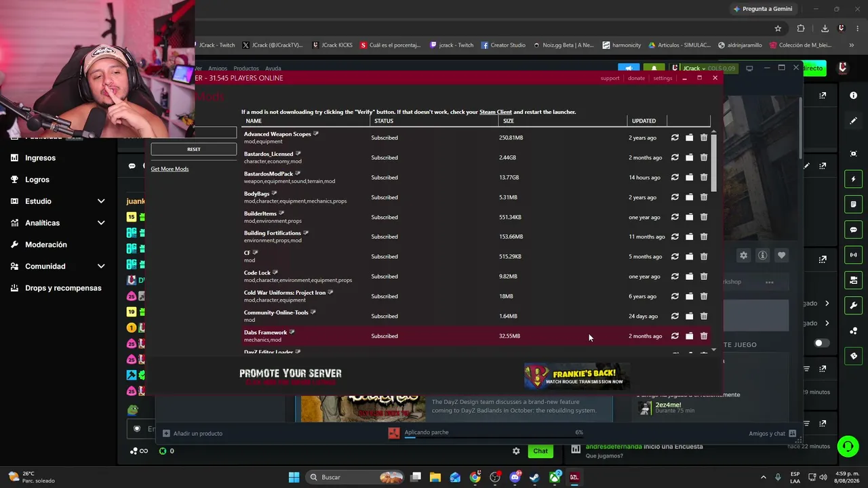
Task: Sort mod list by SIZE column
Action: 509,121
